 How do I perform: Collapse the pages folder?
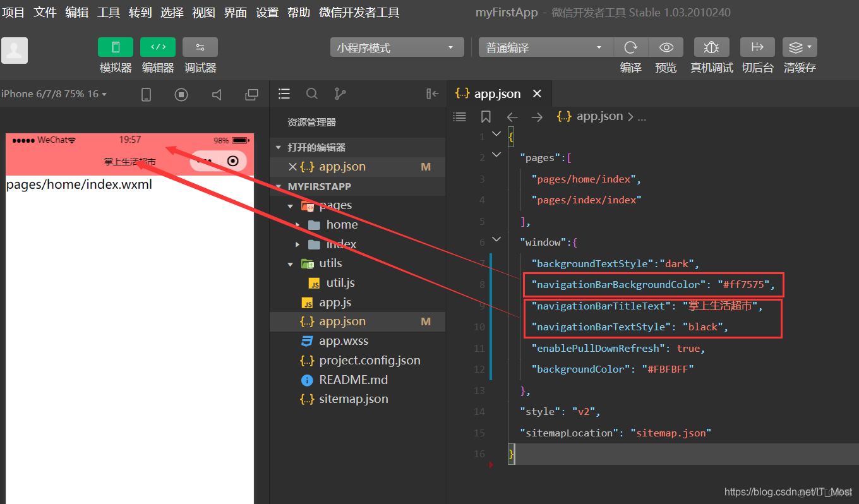(291, 206)
